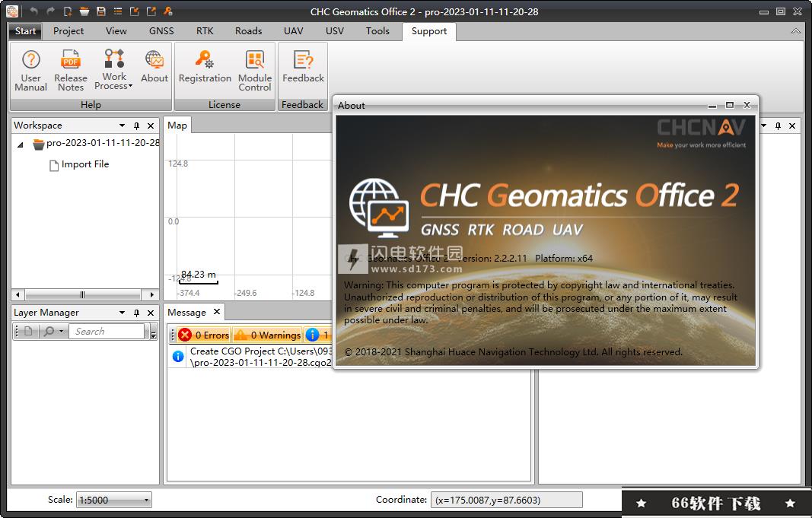Click Import File in Workspace tree
The height and width of the screenshot is (518, 812).
(78, 164)
